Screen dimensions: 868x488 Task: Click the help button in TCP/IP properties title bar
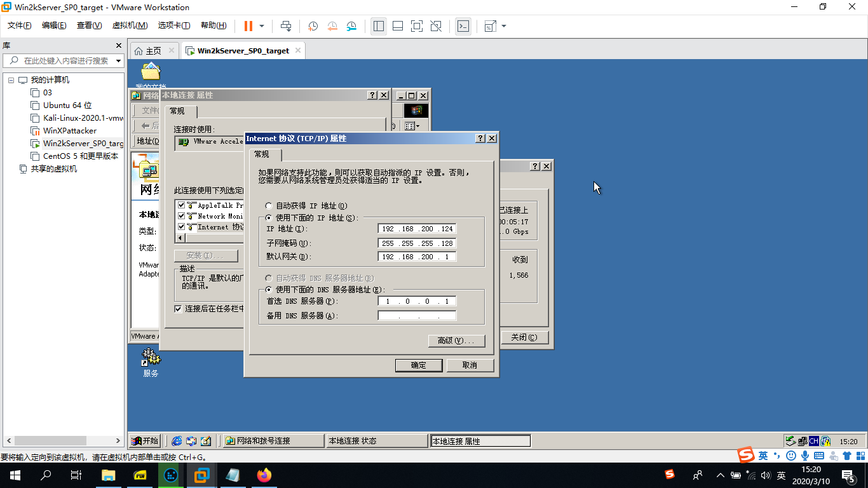pos(480,139)
